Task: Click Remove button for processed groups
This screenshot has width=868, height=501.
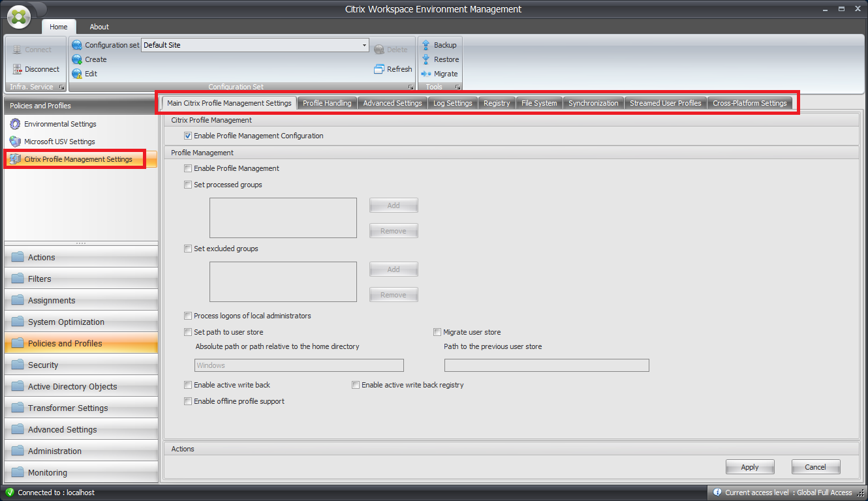Action: pyautogui.click(x=394, y=231)
